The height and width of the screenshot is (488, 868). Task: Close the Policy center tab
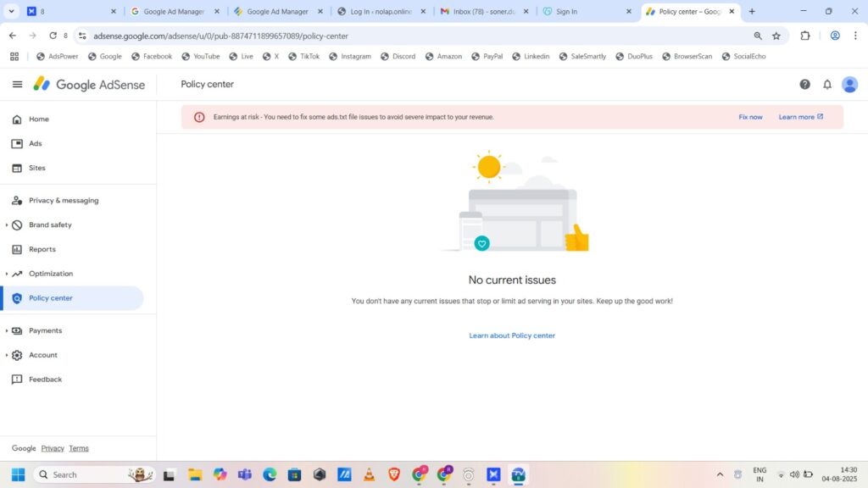coord(732,11)
